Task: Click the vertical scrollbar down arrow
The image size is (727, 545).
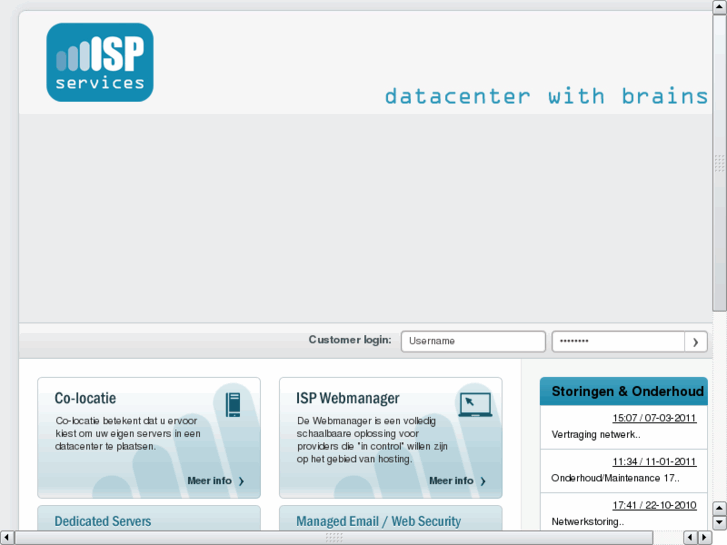Action: tap(719, 523)
